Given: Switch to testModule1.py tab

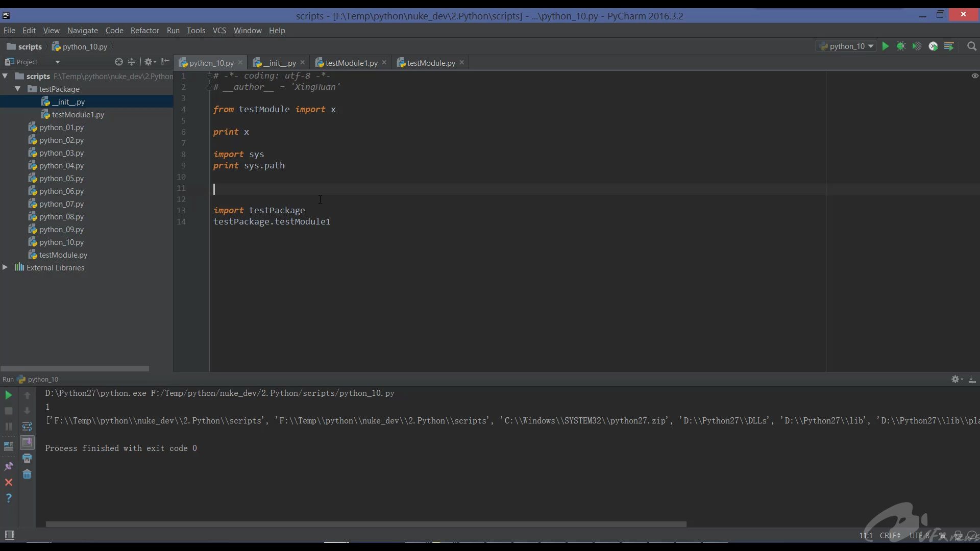Looking at the screenshot, I should 351,63.
